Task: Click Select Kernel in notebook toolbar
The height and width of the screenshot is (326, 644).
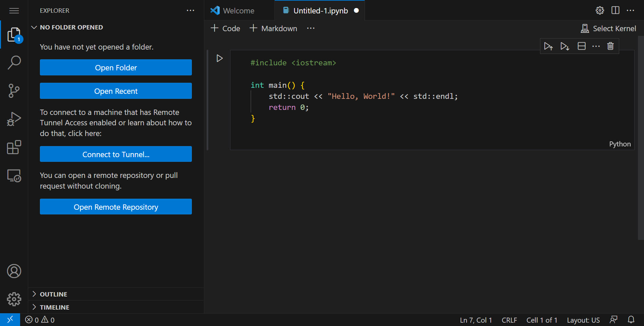Action: point(608,28)
